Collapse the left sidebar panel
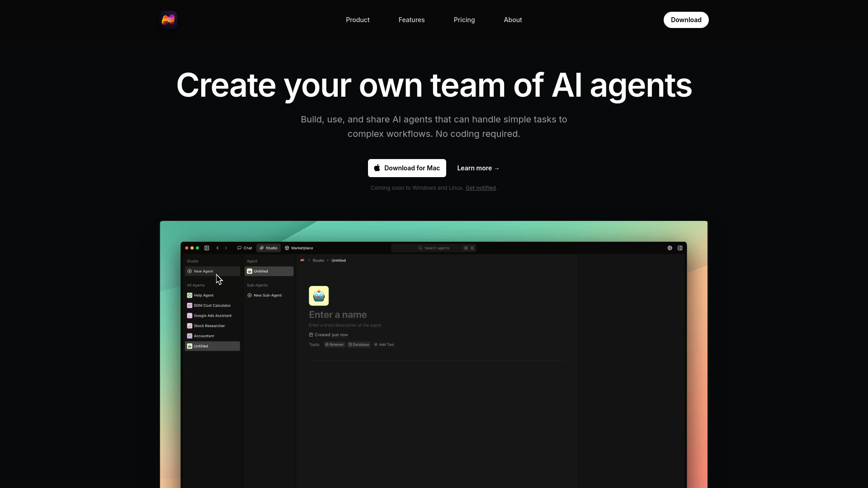 (x=207, y=248)
